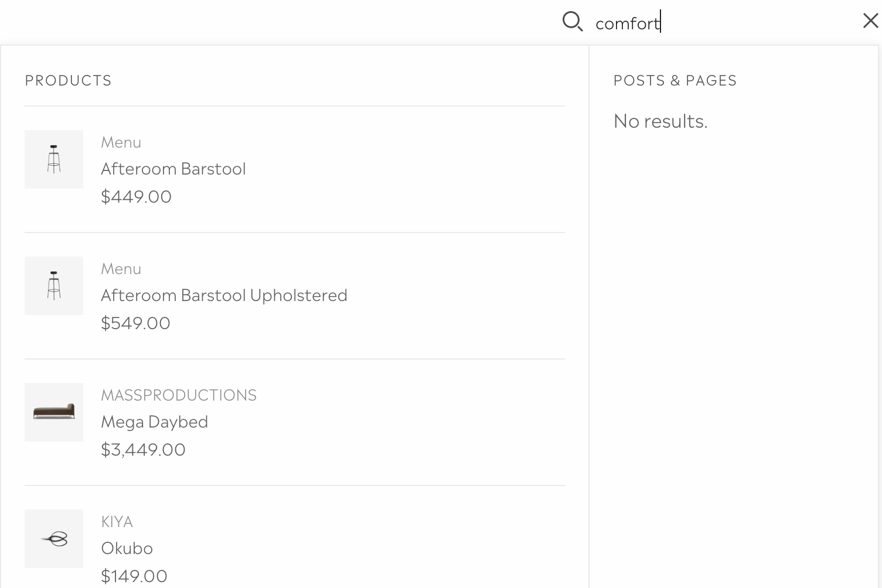Image resolution: width=882 pixels, height=588 pixels.
Task: Click the PRODUCTS section heading
Action: (68, 80)
